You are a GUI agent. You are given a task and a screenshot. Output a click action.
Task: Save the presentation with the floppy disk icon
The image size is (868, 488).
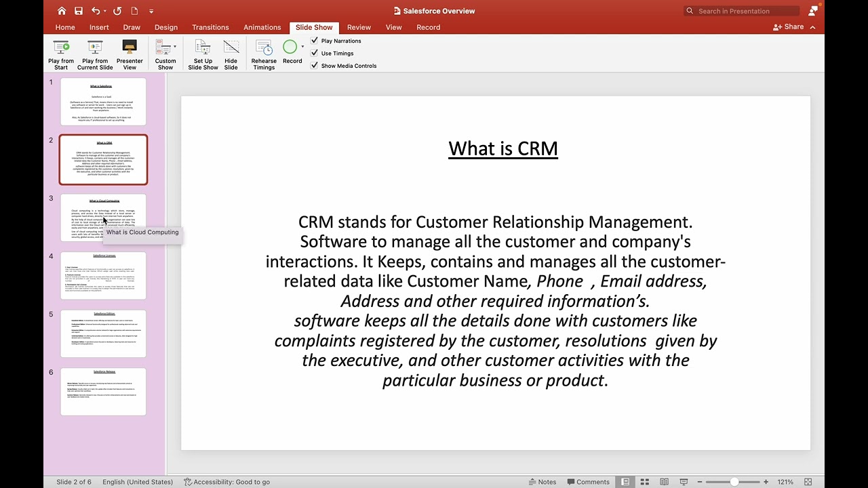[79, 11]
